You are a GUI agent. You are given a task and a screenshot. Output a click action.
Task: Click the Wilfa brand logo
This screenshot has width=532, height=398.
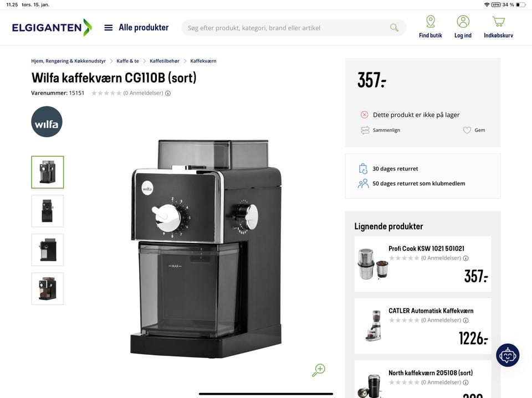point(47,122)
